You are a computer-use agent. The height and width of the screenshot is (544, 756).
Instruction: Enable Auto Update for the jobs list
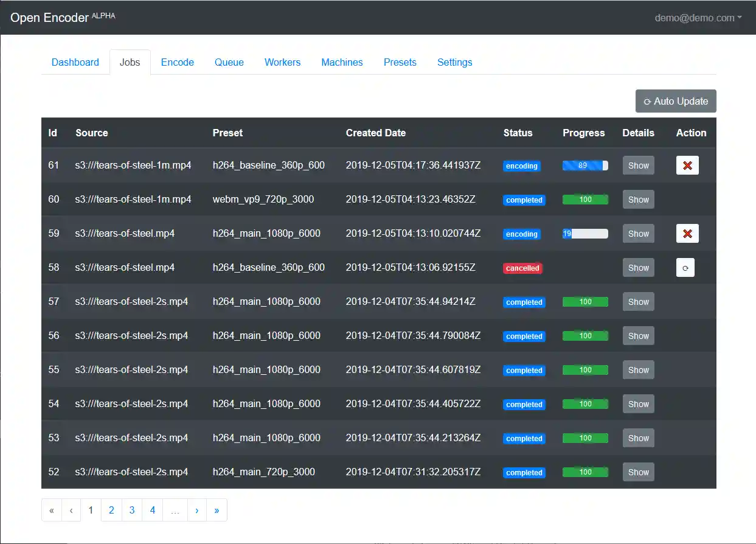point(676,101)
